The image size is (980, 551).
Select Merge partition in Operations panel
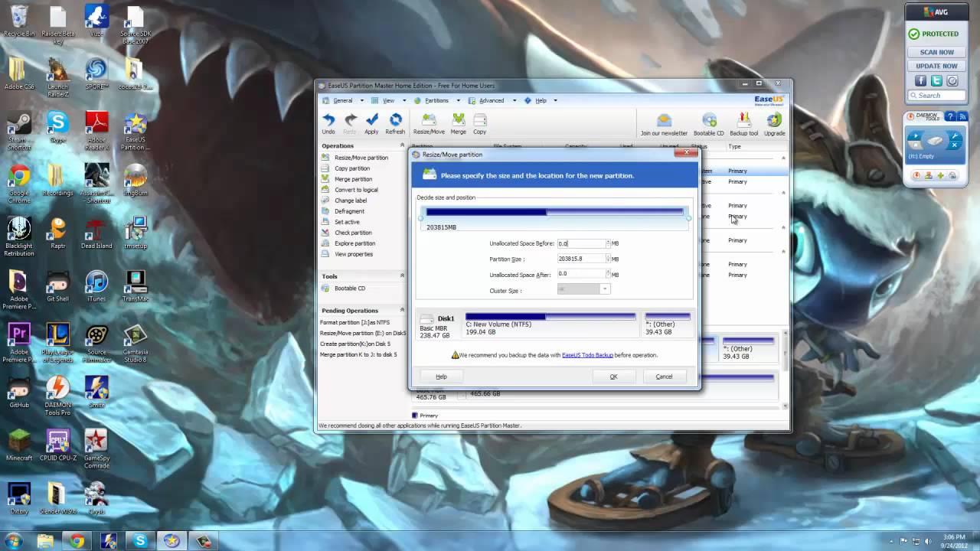pos(353,179)
